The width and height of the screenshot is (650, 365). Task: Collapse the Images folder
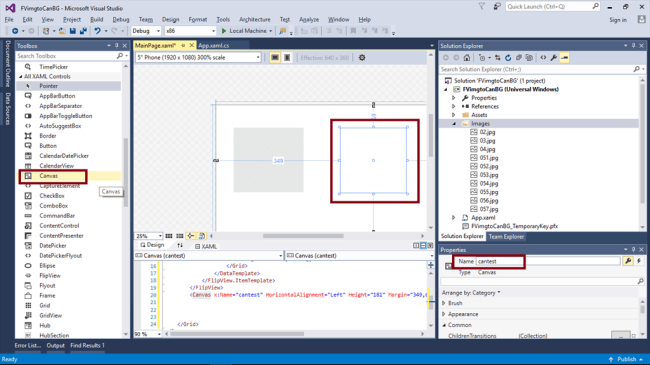click(454, 124)
